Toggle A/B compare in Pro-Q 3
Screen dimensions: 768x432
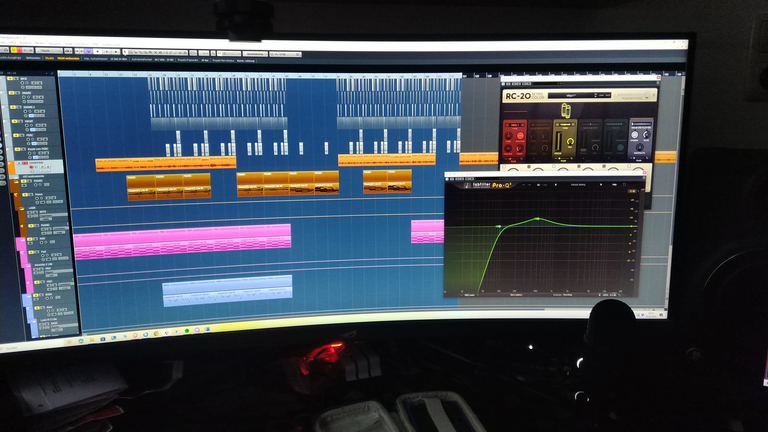click(x=538, y=185)
